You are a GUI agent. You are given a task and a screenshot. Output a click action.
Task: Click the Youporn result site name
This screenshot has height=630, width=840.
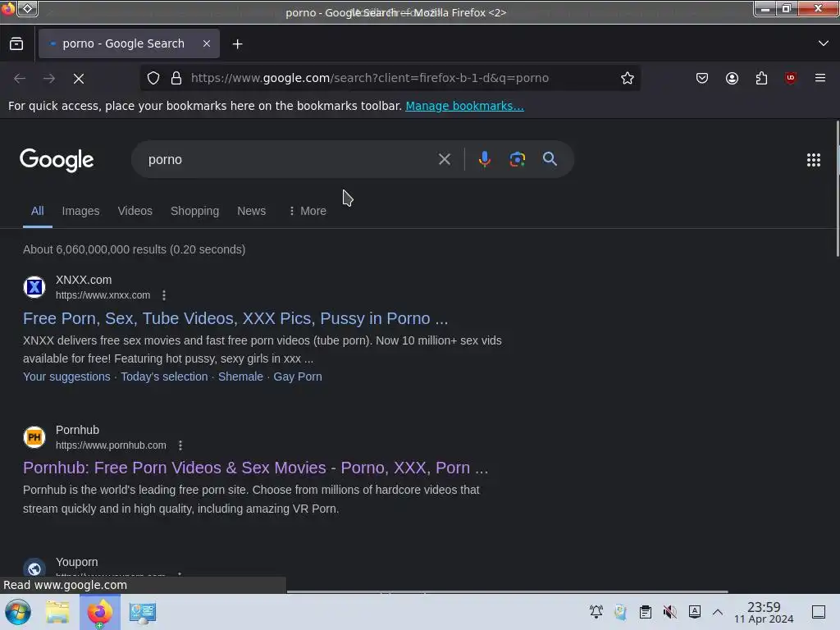point(76,562)
